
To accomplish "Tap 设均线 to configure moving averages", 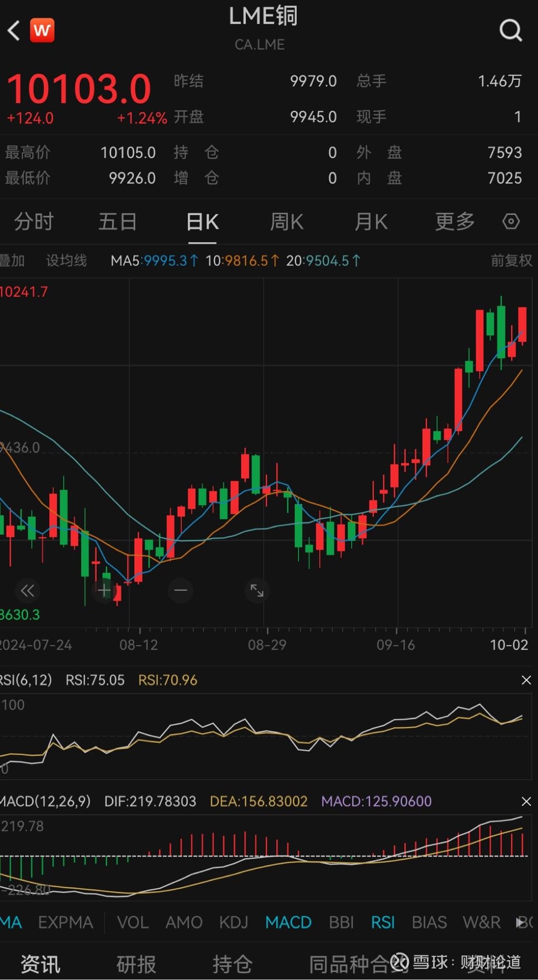I will (67, 260).
